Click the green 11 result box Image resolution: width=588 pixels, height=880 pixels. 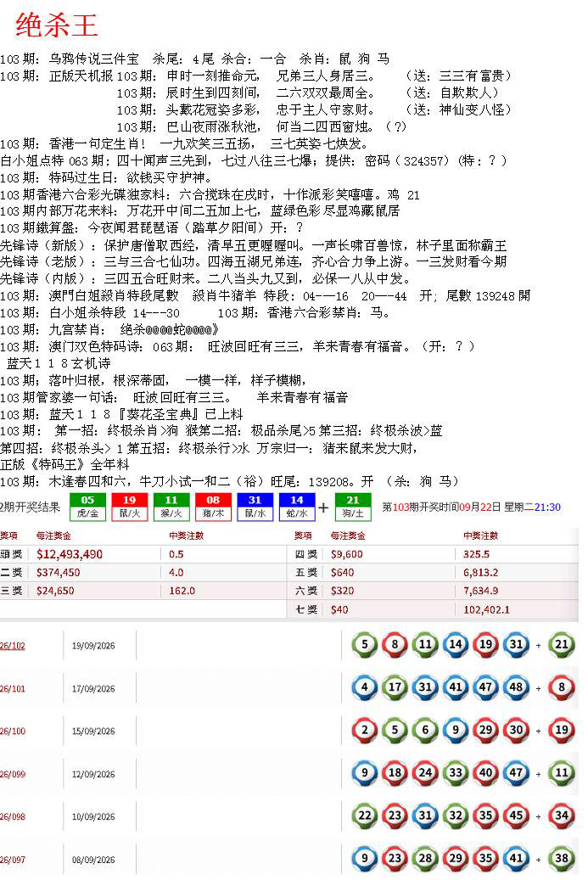point(171,507)
